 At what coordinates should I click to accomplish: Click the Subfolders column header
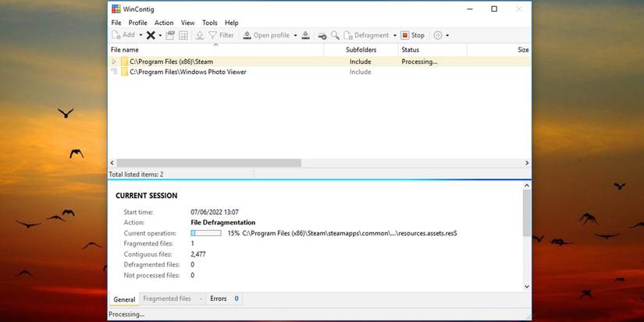[x=361, y=50]
